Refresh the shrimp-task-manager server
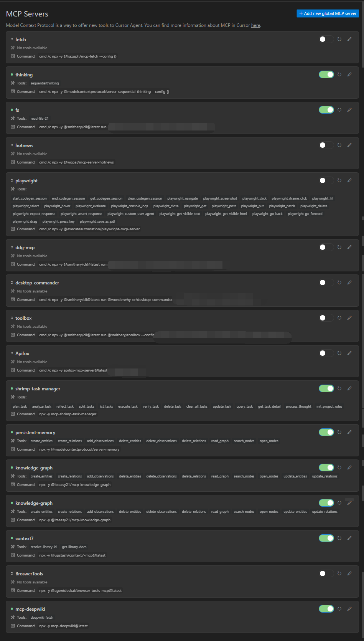 pyautogui.click(x=339, y=388)
